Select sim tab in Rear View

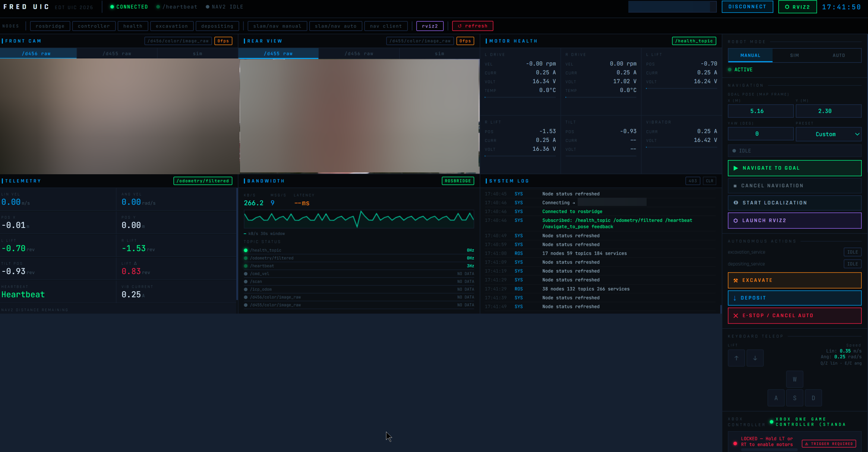click(439, 54)
